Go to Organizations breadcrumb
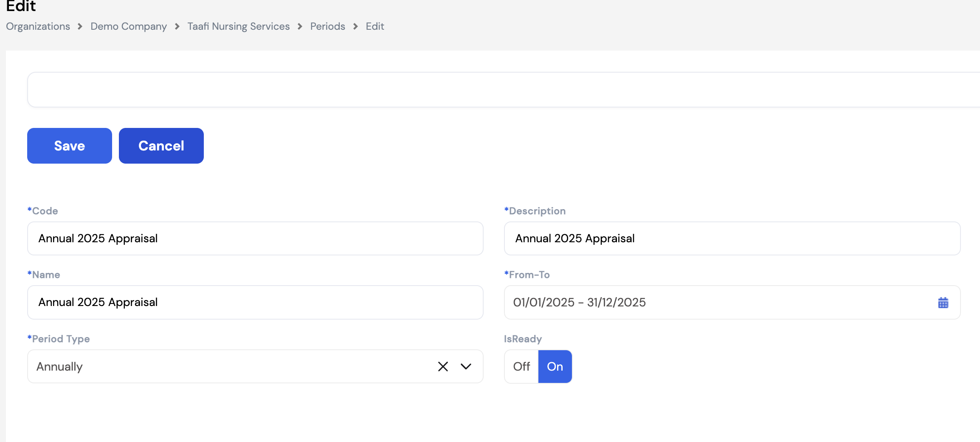Screen dimensions: 980x442 click(x=38, y=26)
